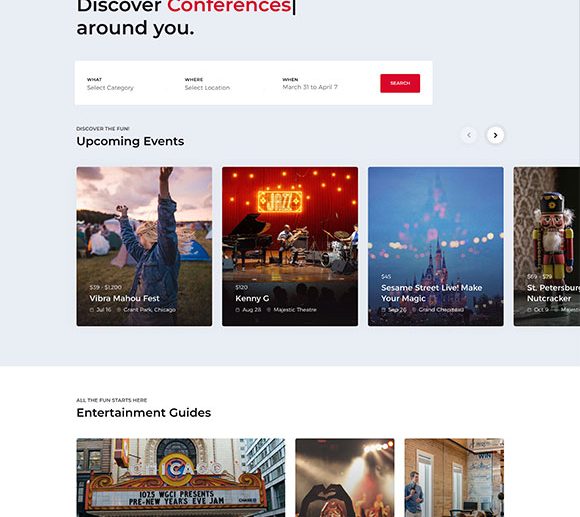The width and height of the screenshot is (580, 517).
Task: Click calendar icon next to Oct 9
Action: point(529,310)
